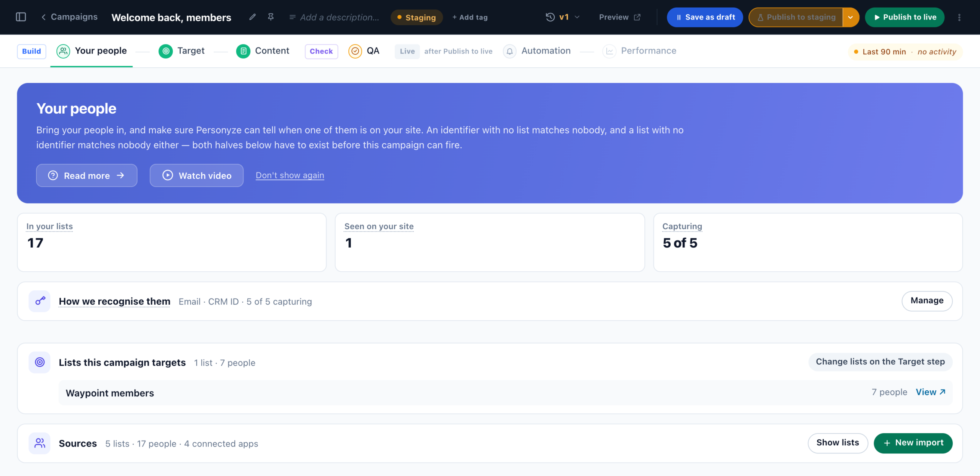The width and height of the screenshot is (980, 476).
Task: Click Don't show again link
Action: 290,175
